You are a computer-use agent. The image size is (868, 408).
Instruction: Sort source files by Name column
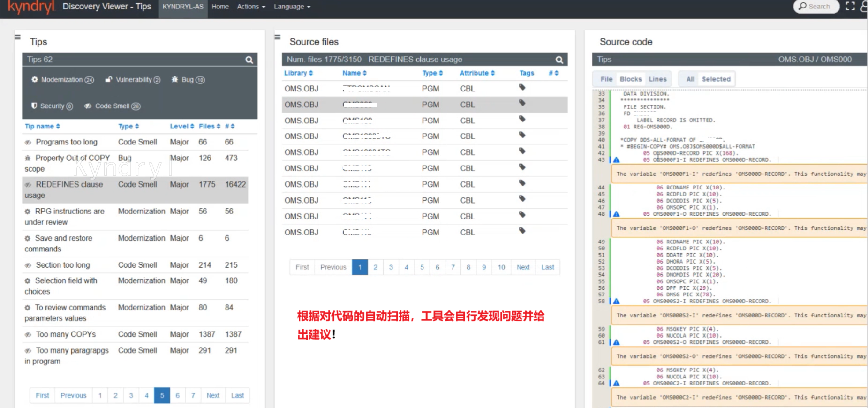point(355,73)
